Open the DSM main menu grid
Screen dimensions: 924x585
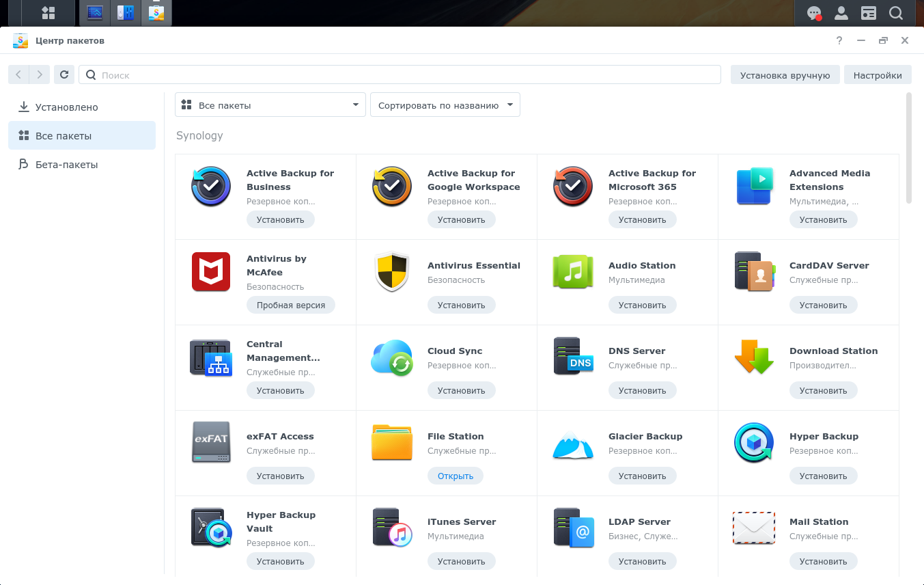(48, 13)
